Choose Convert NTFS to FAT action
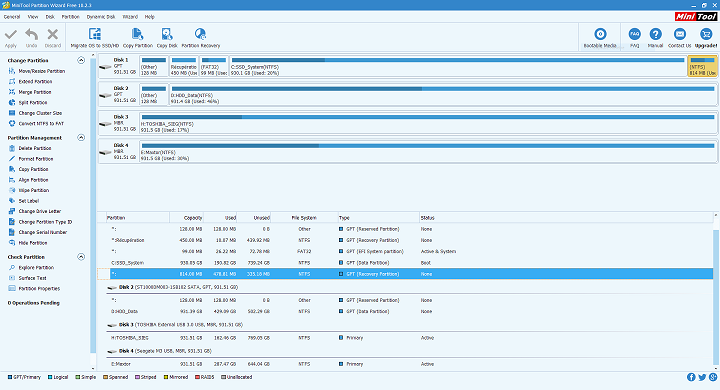The width and height of the screenshot is (720, 390). [36, 124]
